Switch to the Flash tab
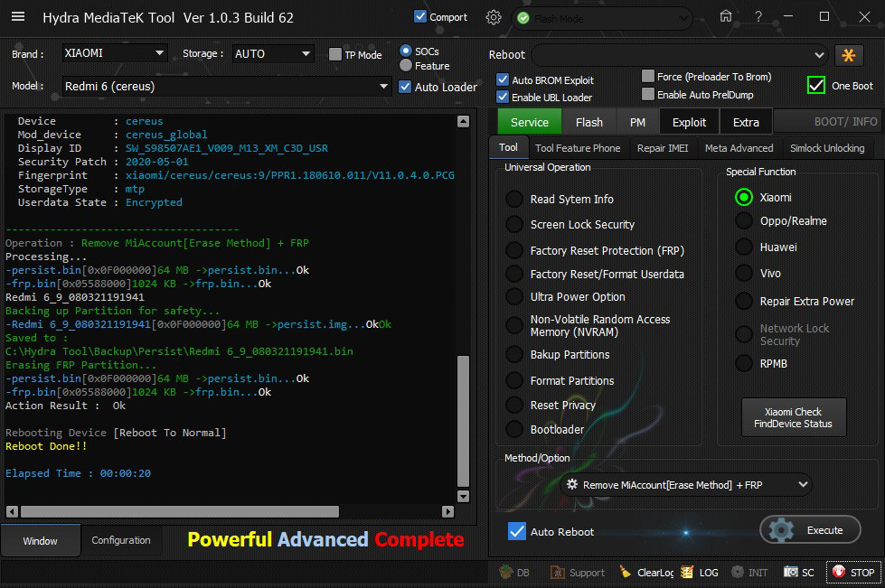The image size is (885, 588). [588, 122]
